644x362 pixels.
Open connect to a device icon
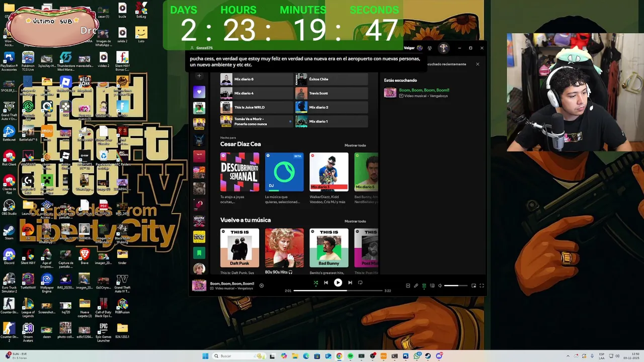432,286
